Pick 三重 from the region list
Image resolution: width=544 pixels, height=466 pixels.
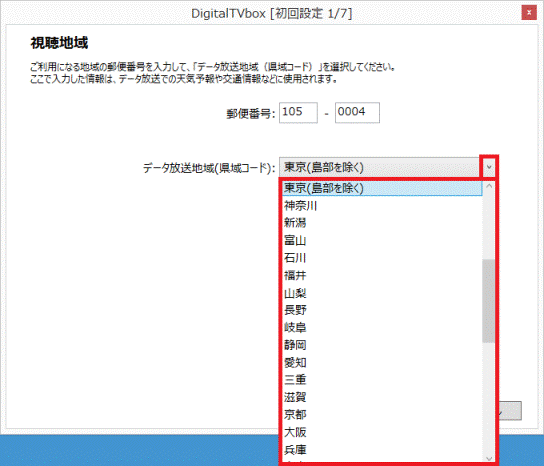click(x=382, y=380)
